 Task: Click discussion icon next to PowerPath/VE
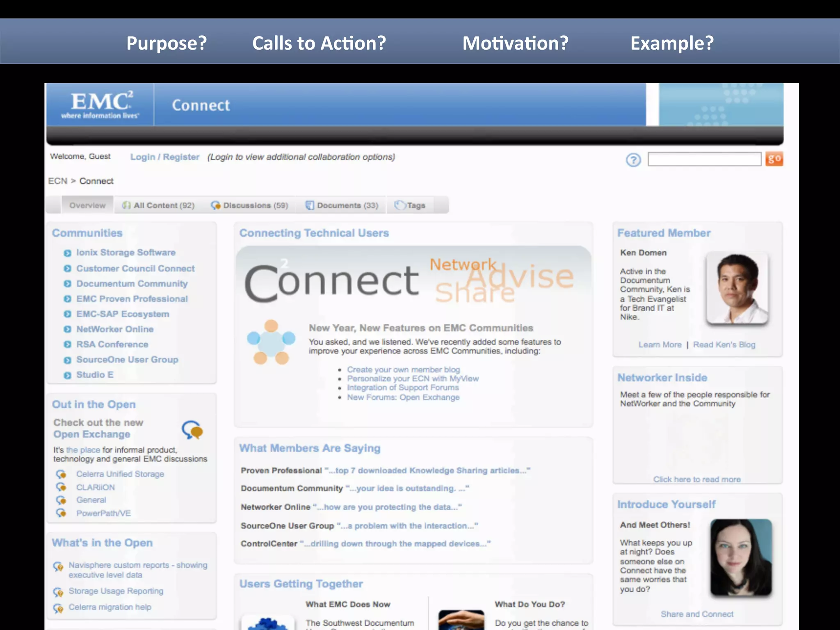(61, 513)
